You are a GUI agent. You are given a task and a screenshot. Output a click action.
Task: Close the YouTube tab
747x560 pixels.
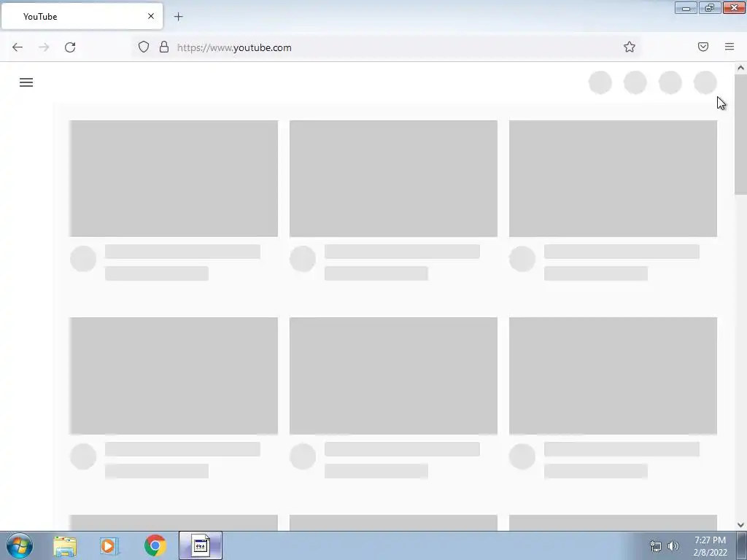point(151,16)
